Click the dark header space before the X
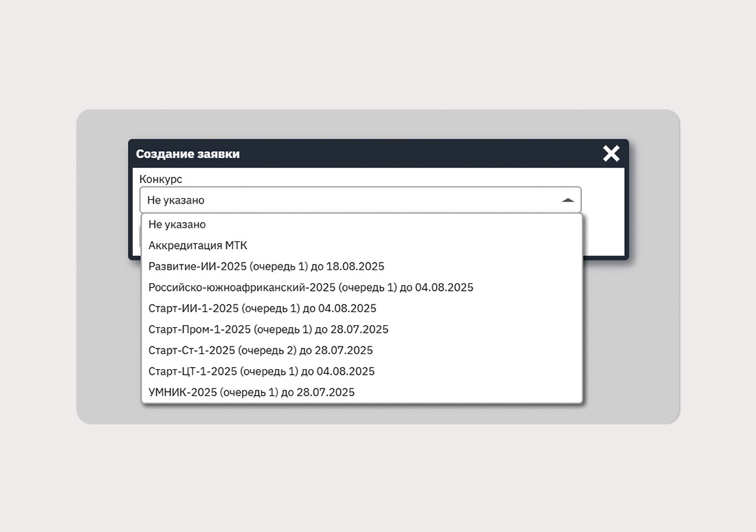 coord(481,154)
